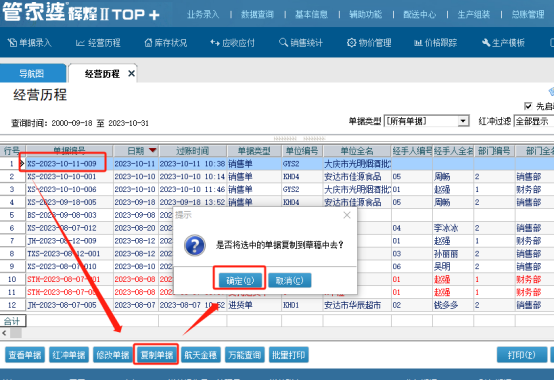554x380 pixels.
Task: Open the 红冲过滤 combo box
Action: (534, 121)
